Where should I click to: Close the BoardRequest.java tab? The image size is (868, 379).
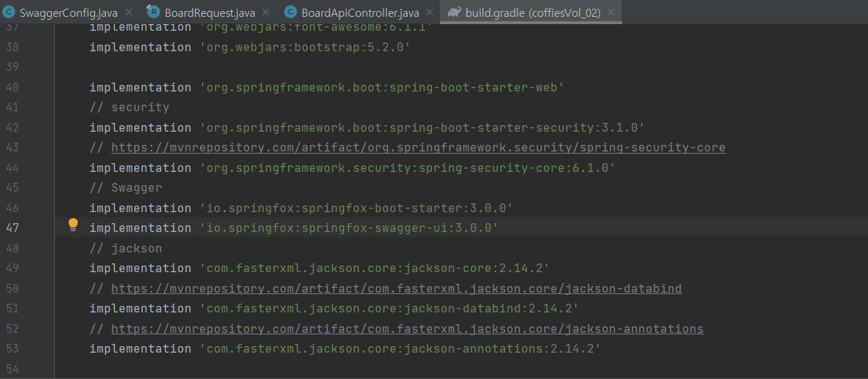(266, 12)
